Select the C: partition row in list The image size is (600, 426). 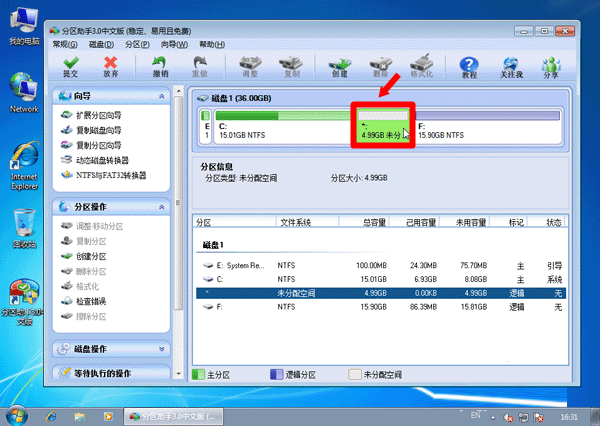pos(380,279)
